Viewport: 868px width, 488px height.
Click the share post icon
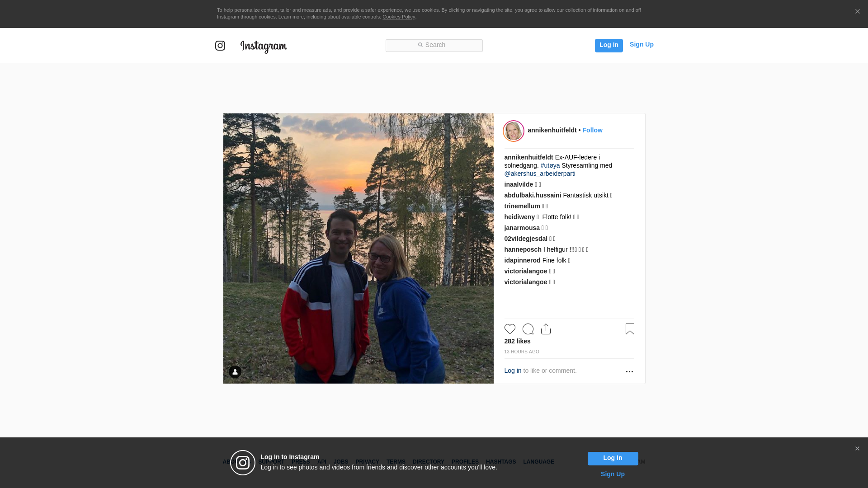[546, 329]
